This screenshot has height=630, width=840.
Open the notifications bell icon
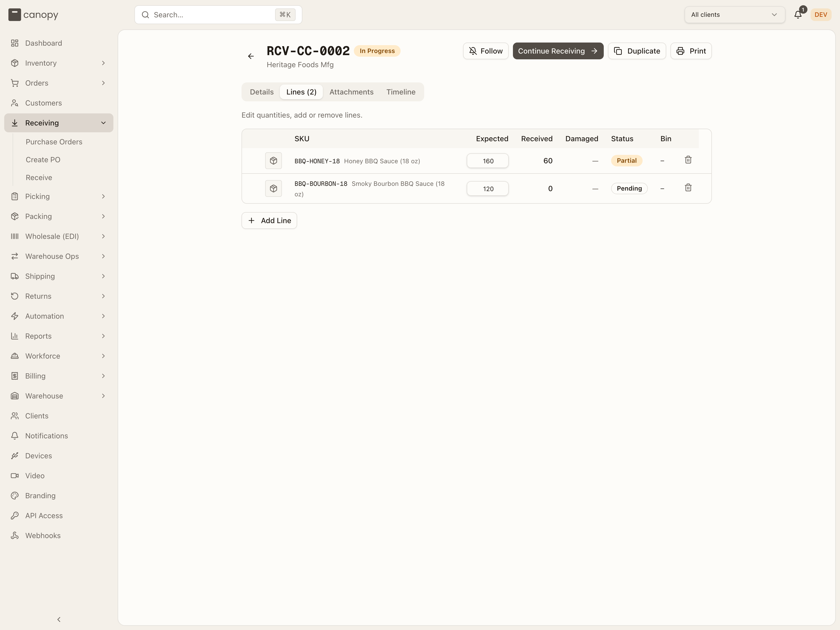click(x=798, y=15)
